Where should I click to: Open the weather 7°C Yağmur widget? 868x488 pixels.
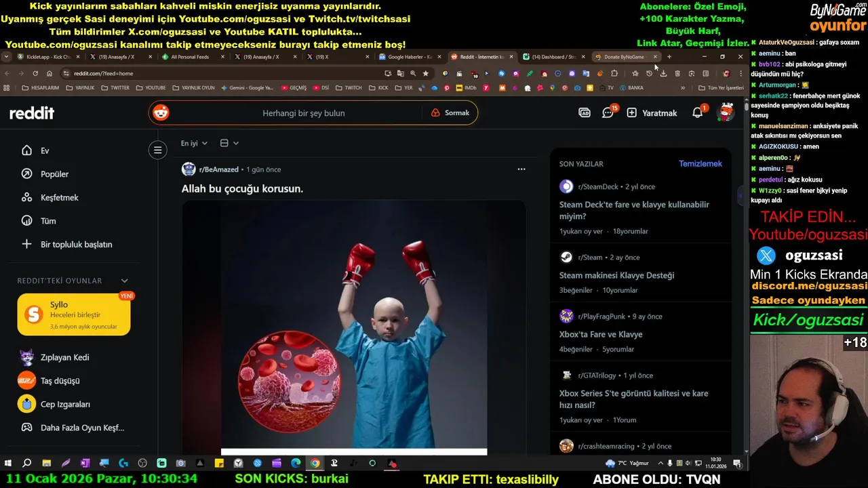627,464
